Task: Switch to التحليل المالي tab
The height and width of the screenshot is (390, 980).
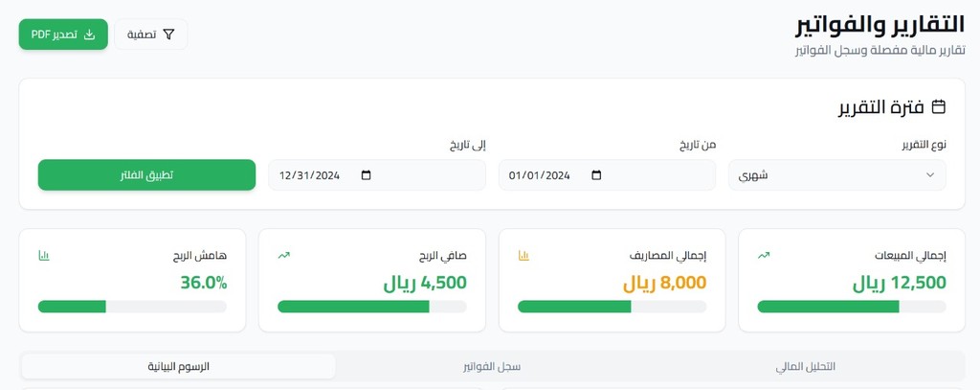Action: click(805, 367)
